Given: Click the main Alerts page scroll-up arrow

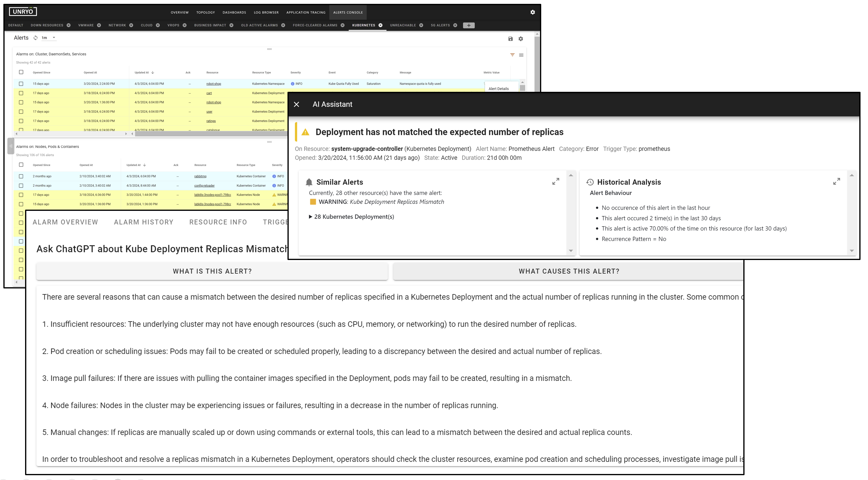Looking at the screenshot, I should (x=537, y=34).
